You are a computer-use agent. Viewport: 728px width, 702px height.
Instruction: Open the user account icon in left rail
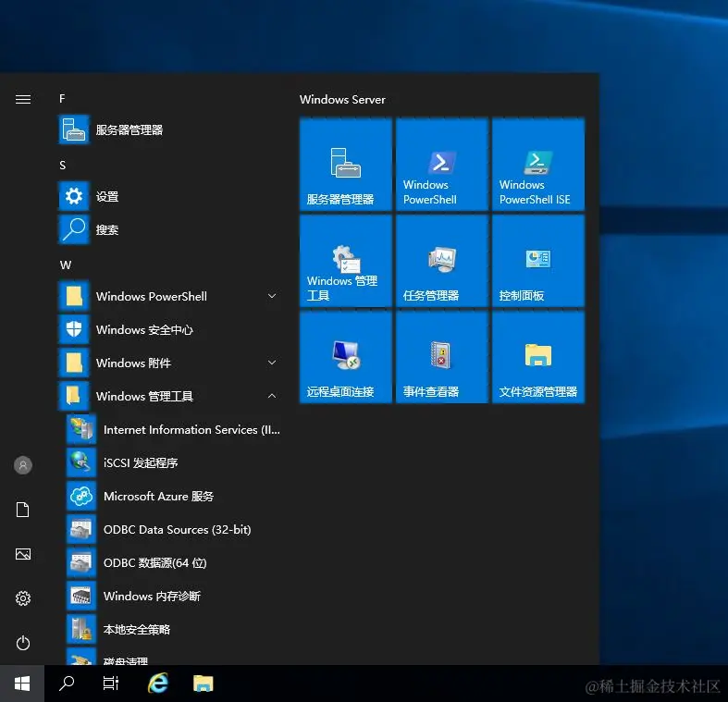(23, 464)
